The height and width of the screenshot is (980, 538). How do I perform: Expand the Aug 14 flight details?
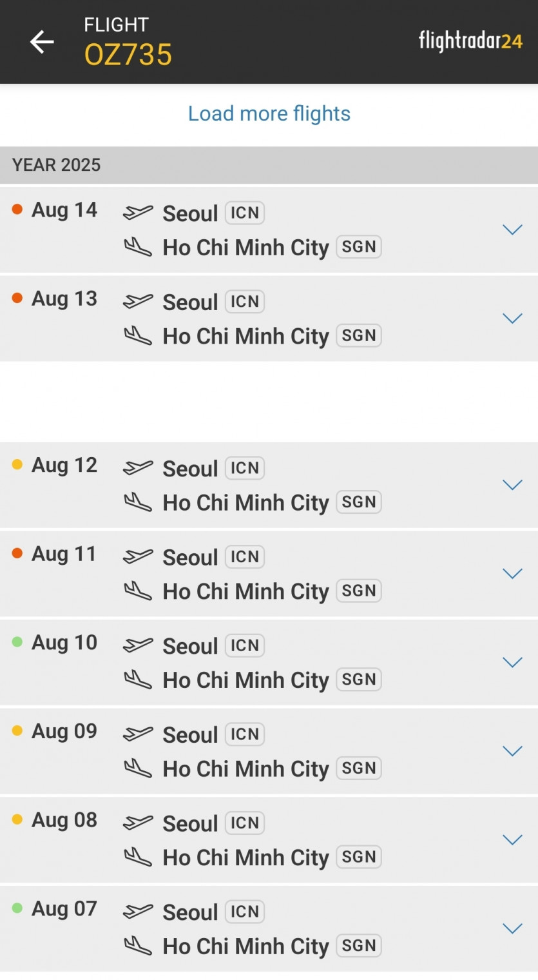[512, 230]
